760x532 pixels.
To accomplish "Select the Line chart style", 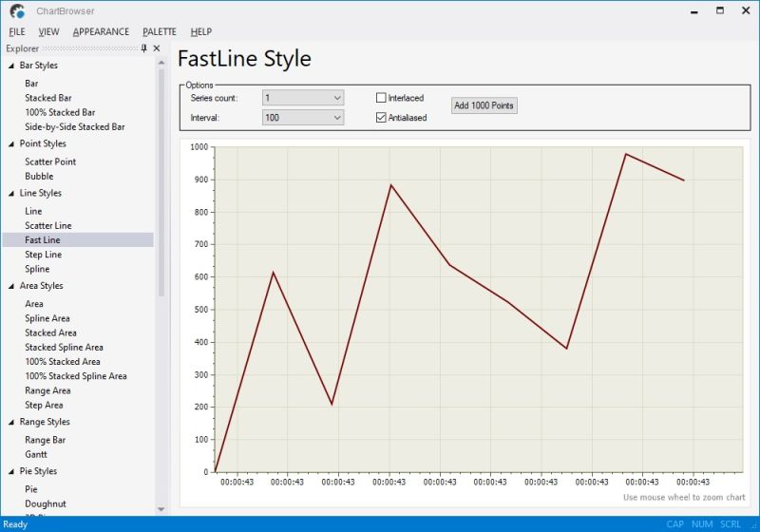I will pos(33,211).
